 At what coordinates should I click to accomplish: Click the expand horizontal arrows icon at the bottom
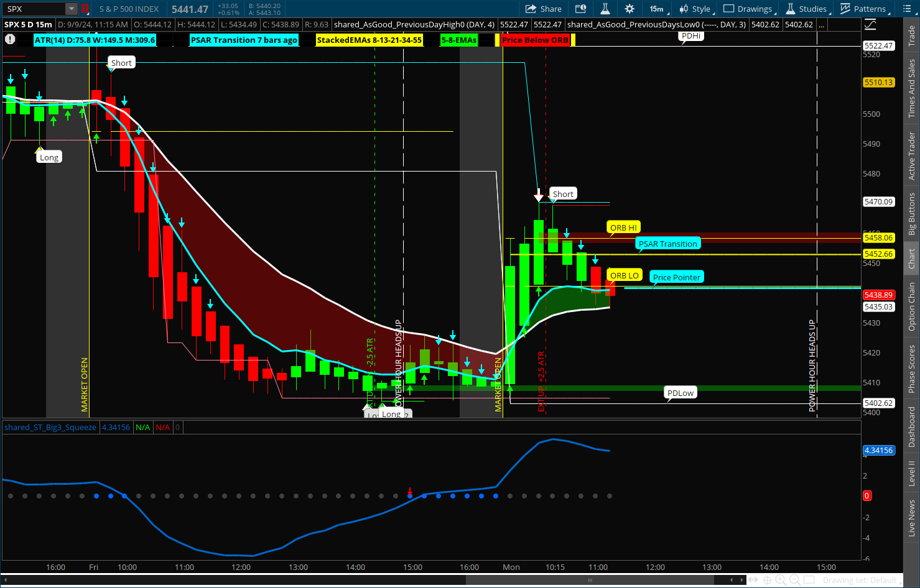753,580
